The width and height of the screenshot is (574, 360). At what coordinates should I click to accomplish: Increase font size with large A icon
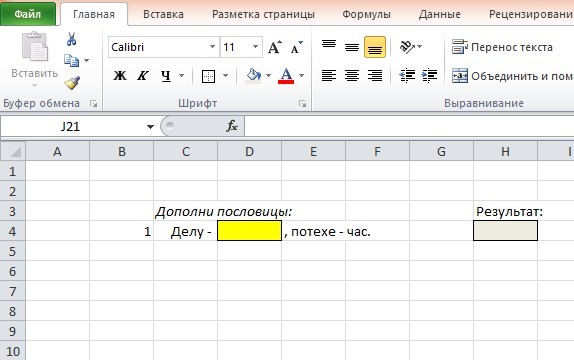point(275,47)
